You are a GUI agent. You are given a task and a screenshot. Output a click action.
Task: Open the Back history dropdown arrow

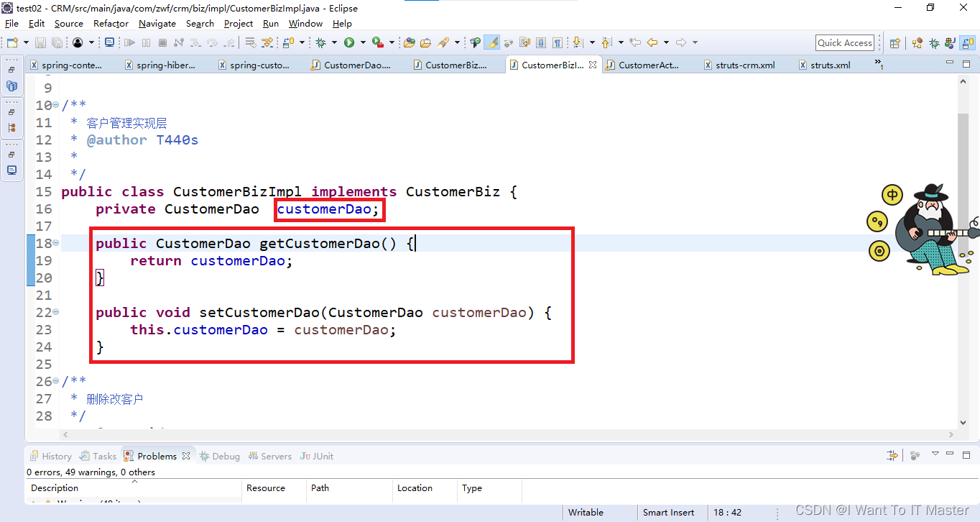pyautogui.click(x=666, y=42)
